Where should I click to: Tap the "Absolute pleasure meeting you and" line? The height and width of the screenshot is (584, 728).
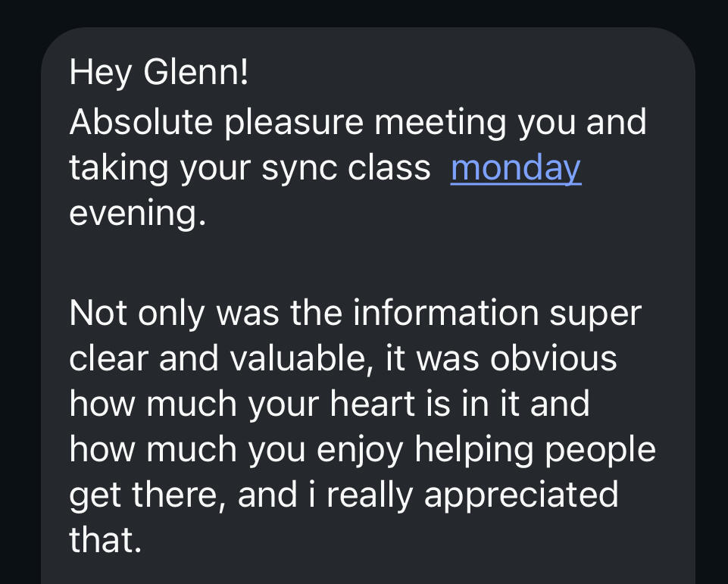click(x=358, y=123)
